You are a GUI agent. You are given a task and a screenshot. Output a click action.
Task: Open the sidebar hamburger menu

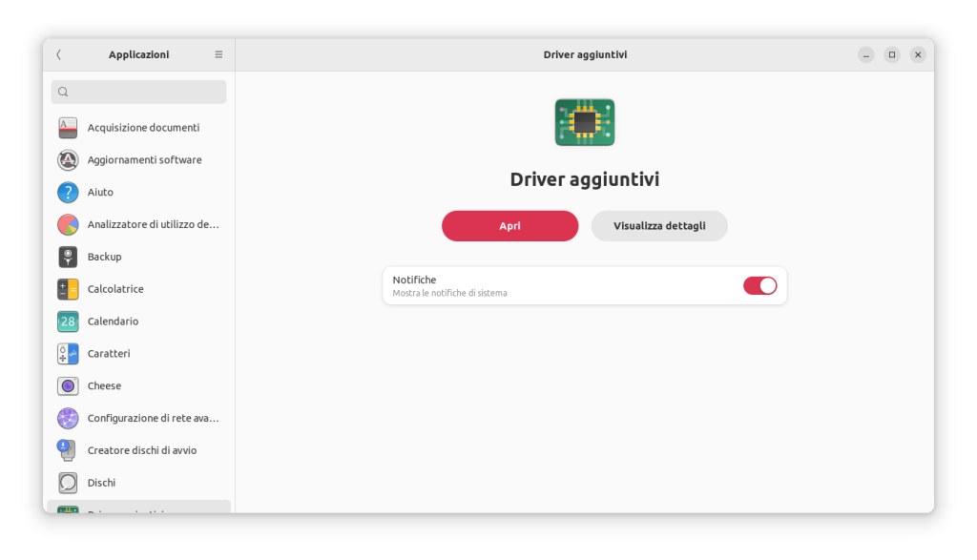[x=218, y=54]
